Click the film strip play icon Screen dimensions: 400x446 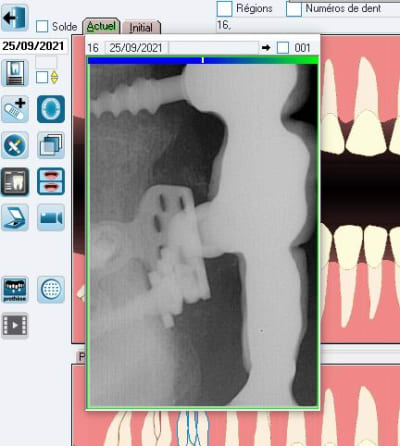click(x=15, y=325)
